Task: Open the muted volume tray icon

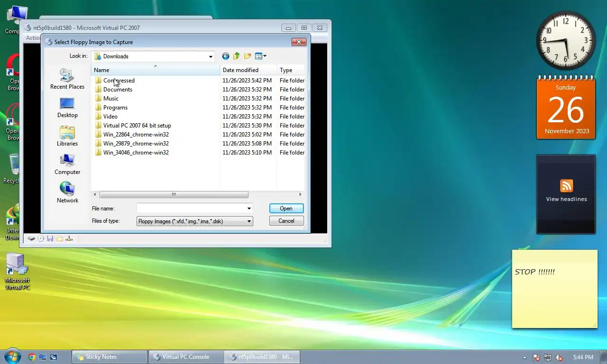Action: pos(559,357)
